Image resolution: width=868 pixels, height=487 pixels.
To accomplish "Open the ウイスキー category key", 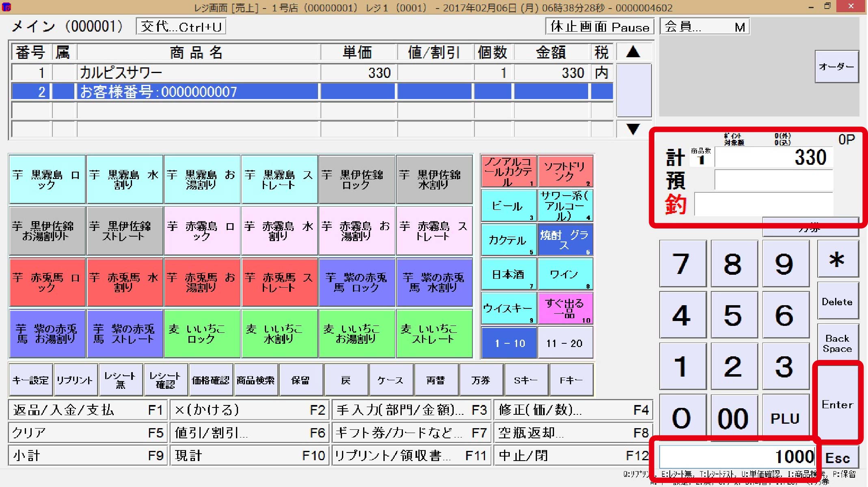I will [x=508, y=308].
